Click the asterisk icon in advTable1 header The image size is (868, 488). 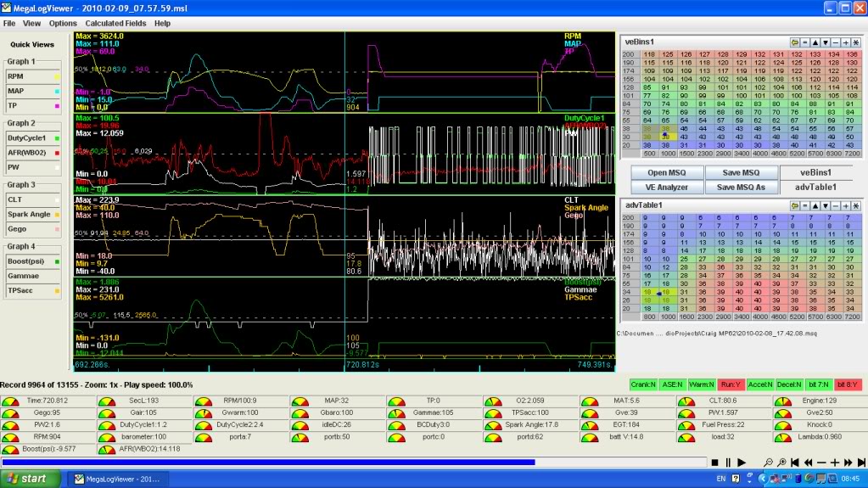point(856,206)
